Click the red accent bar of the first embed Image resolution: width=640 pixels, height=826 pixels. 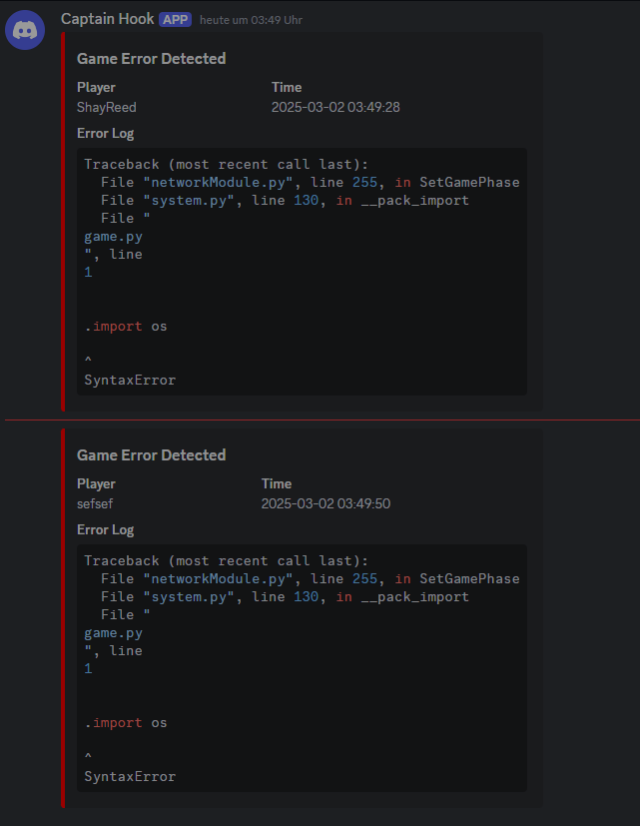63,220
